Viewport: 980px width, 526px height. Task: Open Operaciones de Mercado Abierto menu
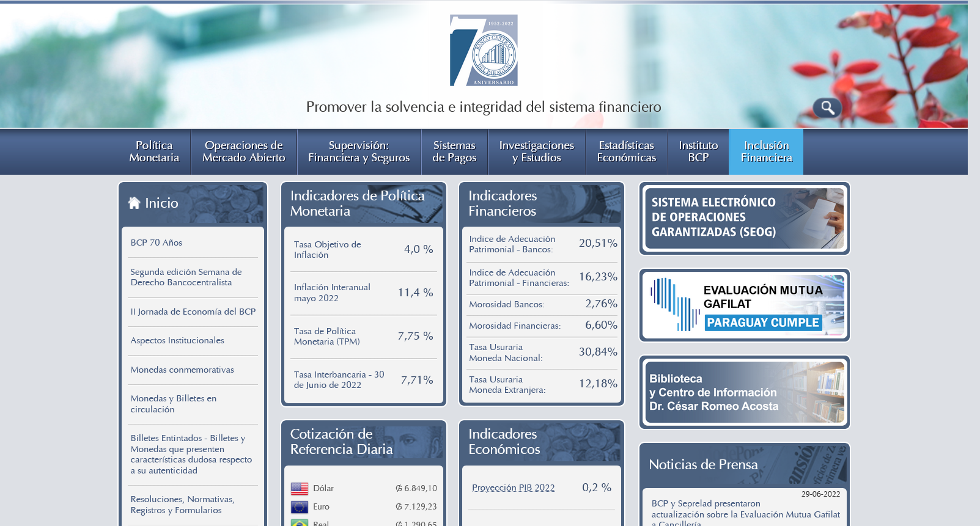click(243, 152)
